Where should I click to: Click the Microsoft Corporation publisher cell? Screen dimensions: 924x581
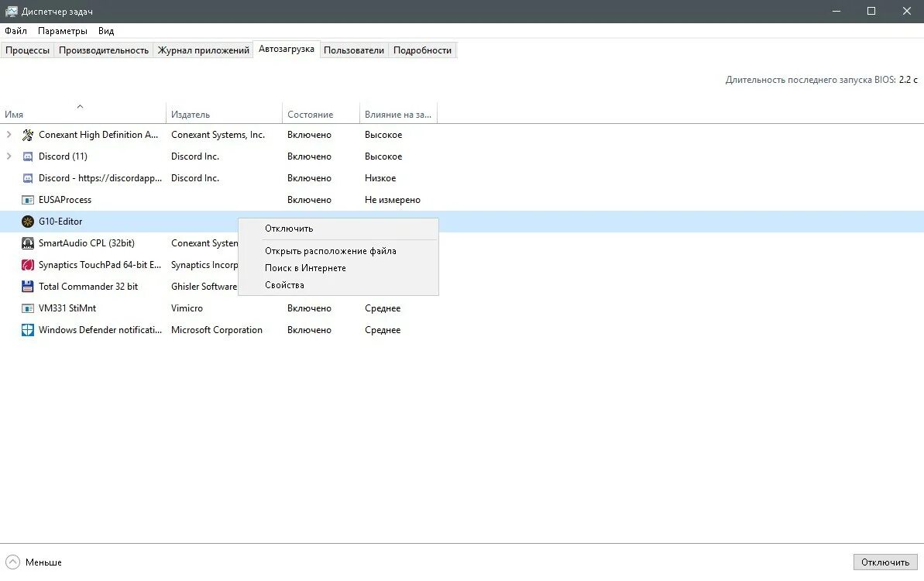point(217,330)
